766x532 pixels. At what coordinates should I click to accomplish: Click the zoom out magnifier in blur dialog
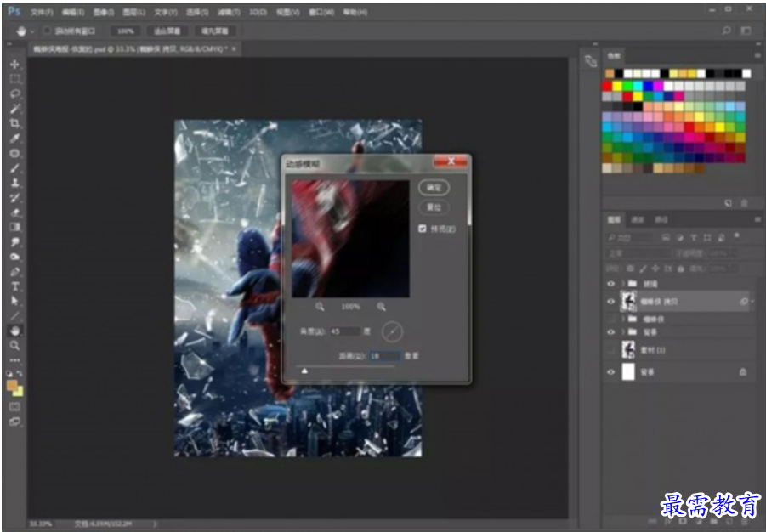(320, 307)
